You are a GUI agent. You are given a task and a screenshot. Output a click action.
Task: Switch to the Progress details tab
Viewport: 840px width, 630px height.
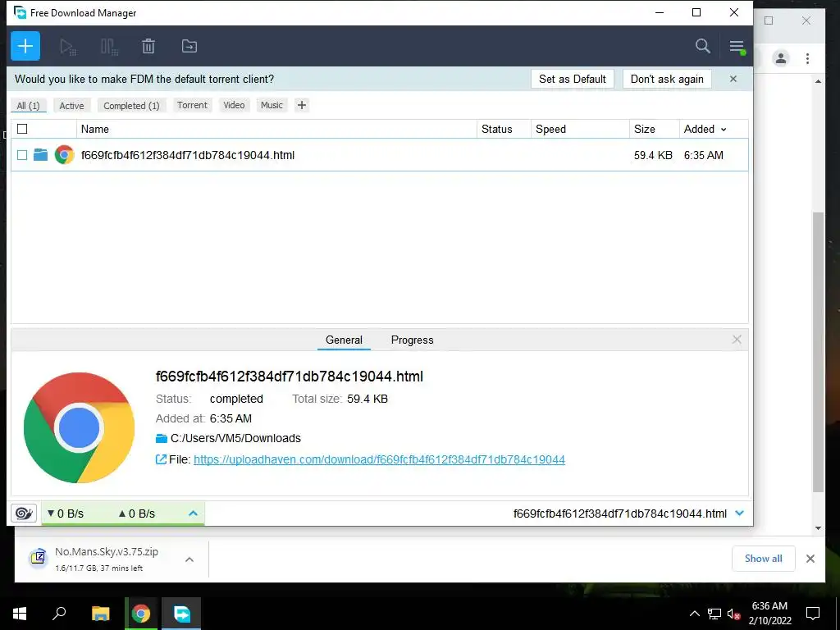pos(412,340)
